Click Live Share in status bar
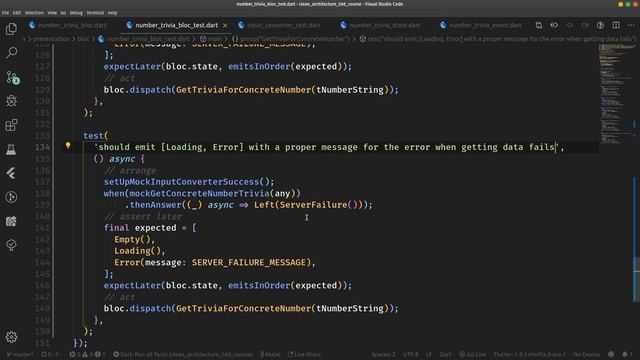 click(304, 354)
